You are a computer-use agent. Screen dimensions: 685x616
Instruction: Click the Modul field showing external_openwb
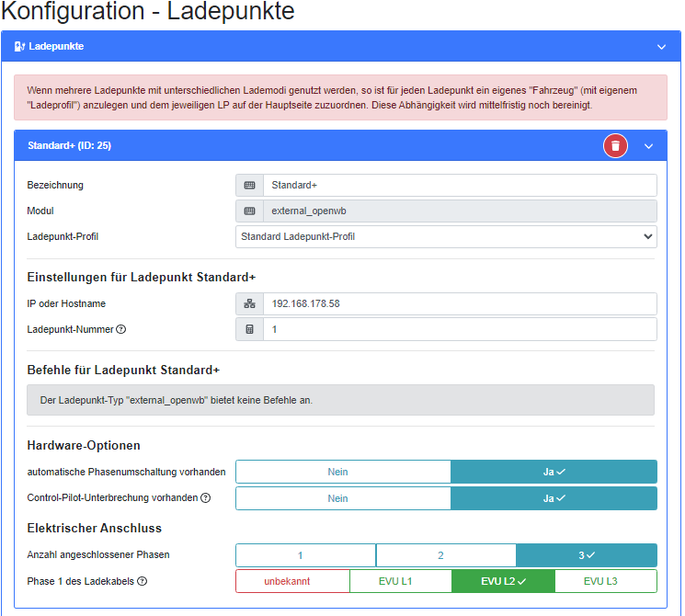pyautogui.click(x=460, y=211)
